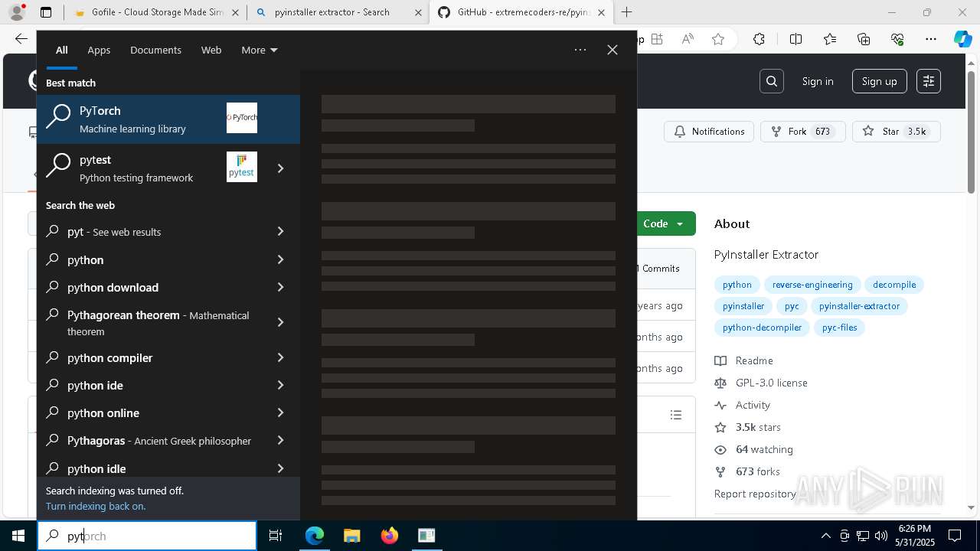Fork the pyinstxtractor repository
Image resolution: width=980 pixels, height=551 pixels.
(x=802, y=132)
